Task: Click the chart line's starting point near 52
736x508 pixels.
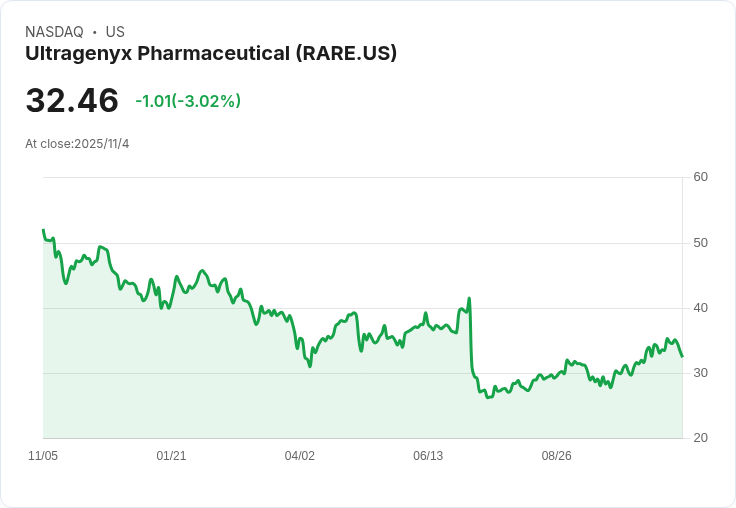Action: click(x=43, y=230)
